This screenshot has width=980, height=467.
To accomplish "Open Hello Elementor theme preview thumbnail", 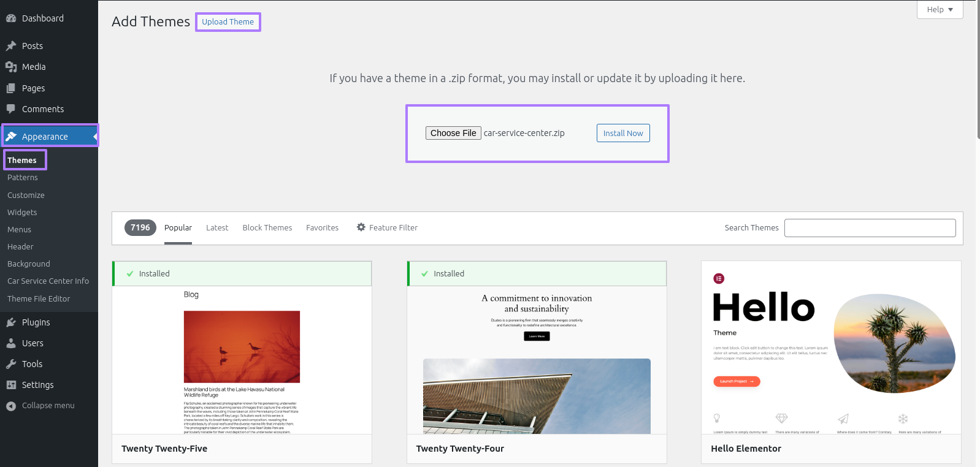I will 831,347.
